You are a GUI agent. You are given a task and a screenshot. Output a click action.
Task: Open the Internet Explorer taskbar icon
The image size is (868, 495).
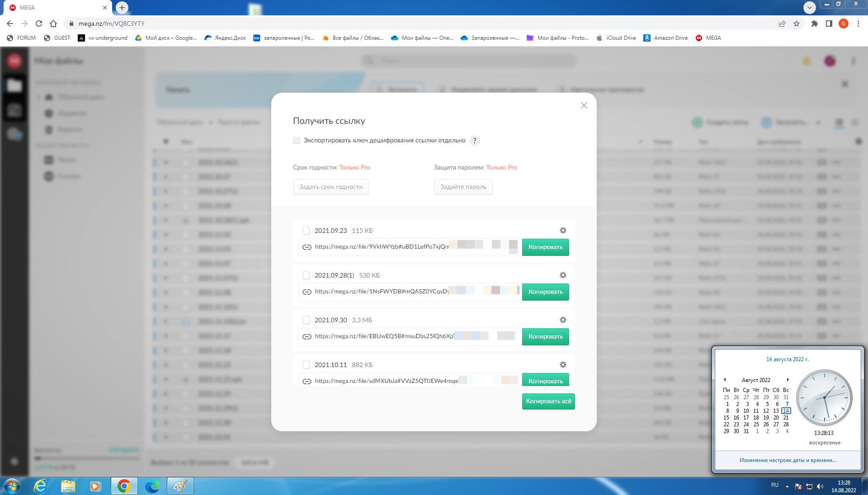point(41,486)
